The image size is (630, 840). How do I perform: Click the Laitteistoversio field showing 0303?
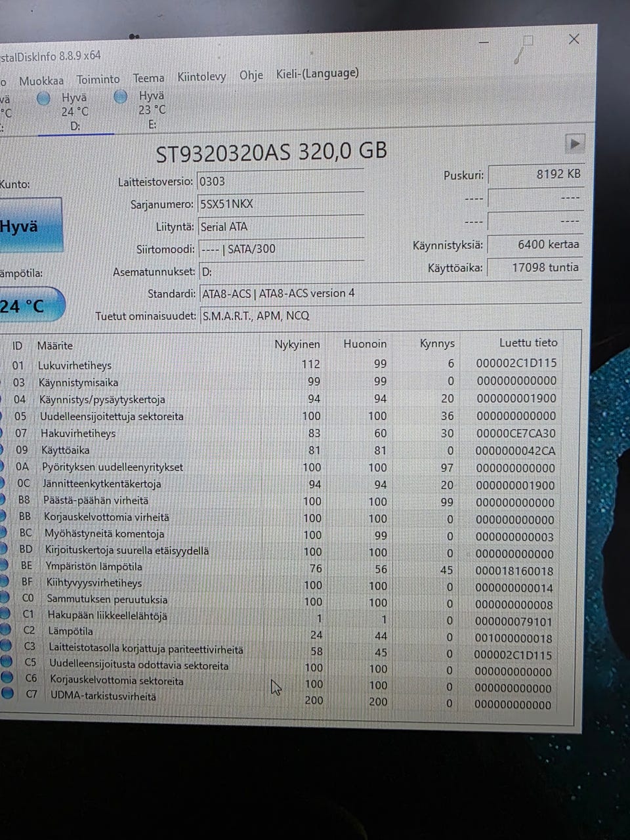(x=281, y=181)
